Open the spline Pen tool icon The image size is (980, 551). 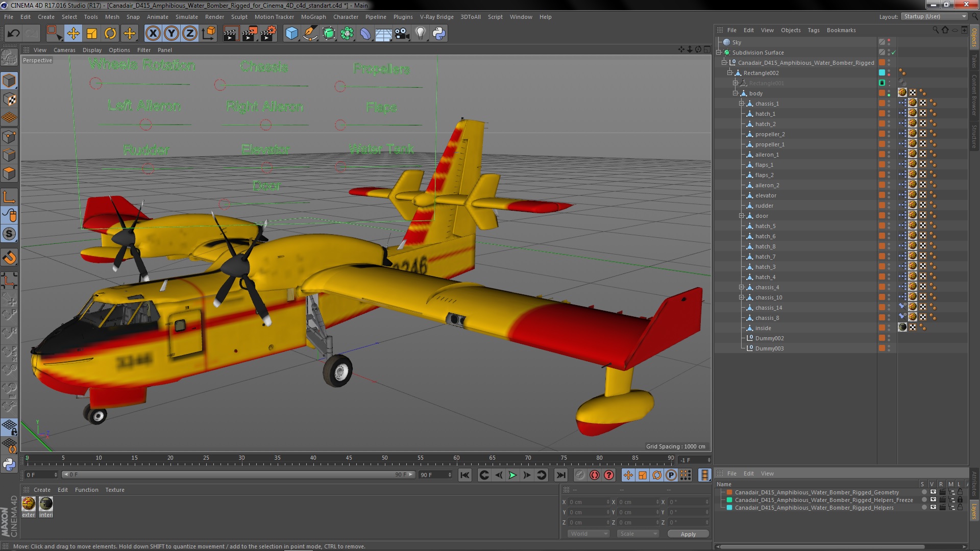(310, 34)
